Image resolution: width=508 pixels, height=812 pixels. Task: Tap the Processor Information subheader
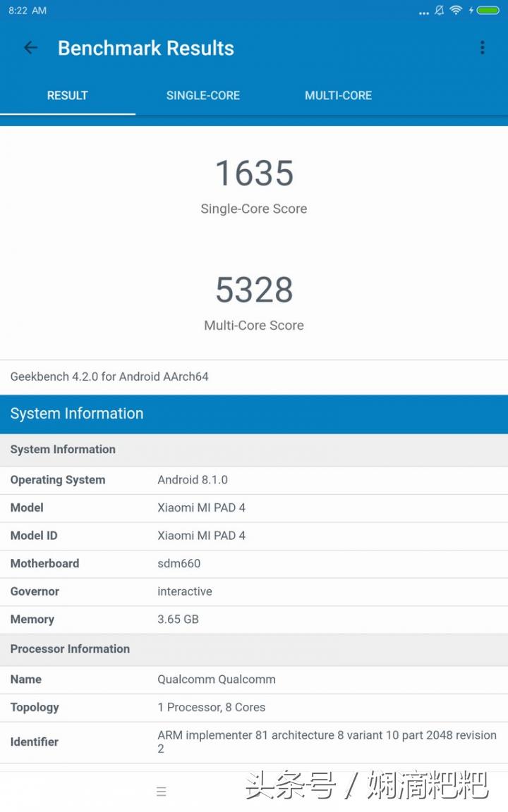tap(254, 649)
